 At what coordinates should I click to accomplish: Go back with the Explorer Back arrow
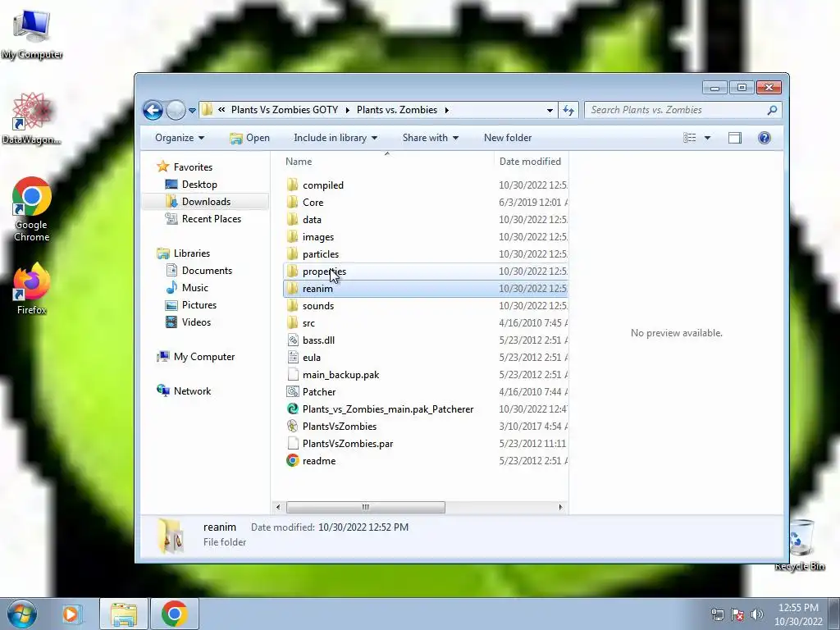[x=153, y=111]
